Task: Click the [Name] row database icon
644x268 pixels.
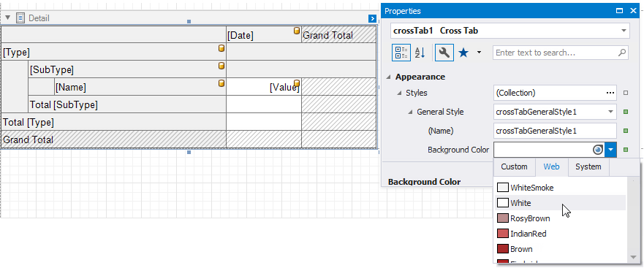Action: [221, 83]
